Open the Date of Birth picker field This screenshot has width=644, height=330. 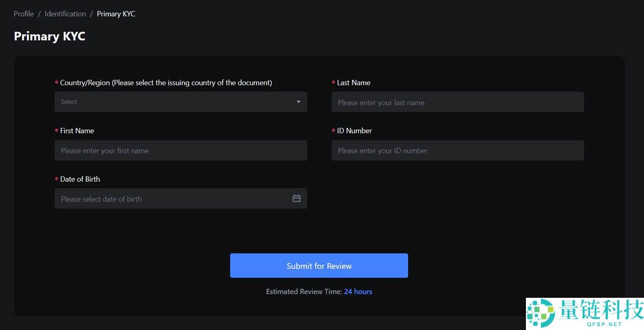point(172,199)
